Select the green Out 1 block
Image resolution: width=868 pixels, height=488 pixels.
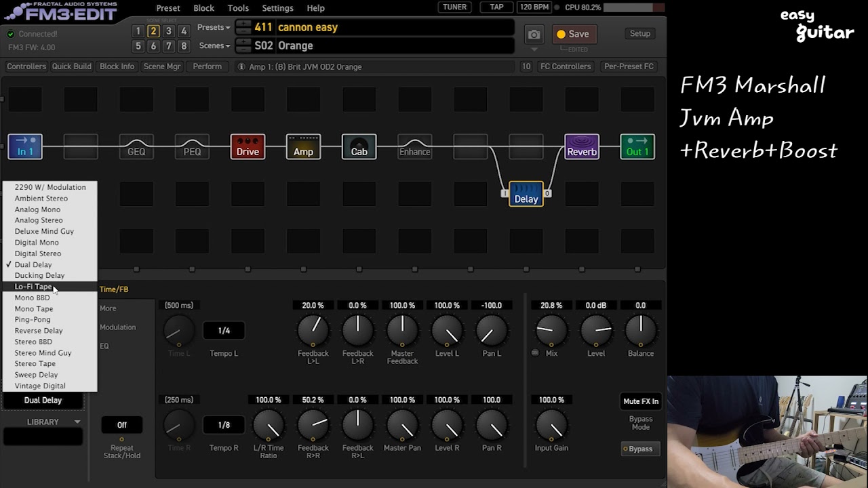[x=637, y=146]
